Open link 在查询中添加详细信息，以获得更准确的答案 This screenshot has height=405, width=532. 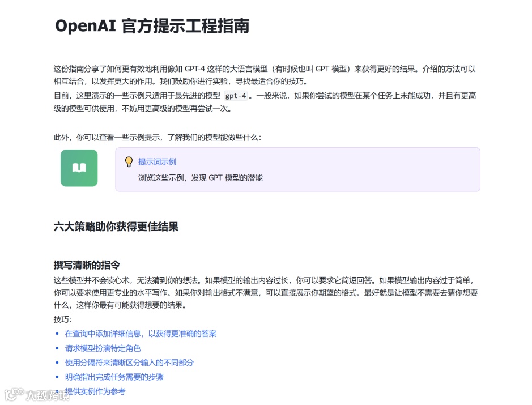point(141,334)
